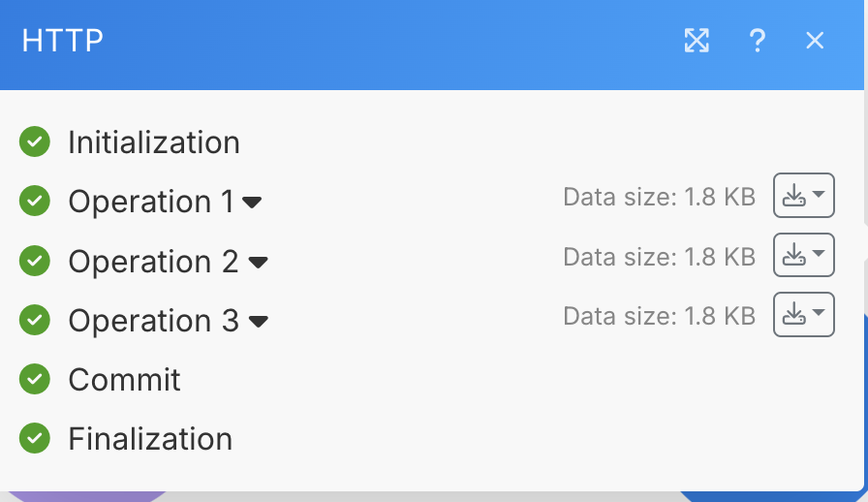Image resolution: width=868 pixels, height=502 pixels.
Task: Click Operation 1 download output icon
Action: (793, 195)
